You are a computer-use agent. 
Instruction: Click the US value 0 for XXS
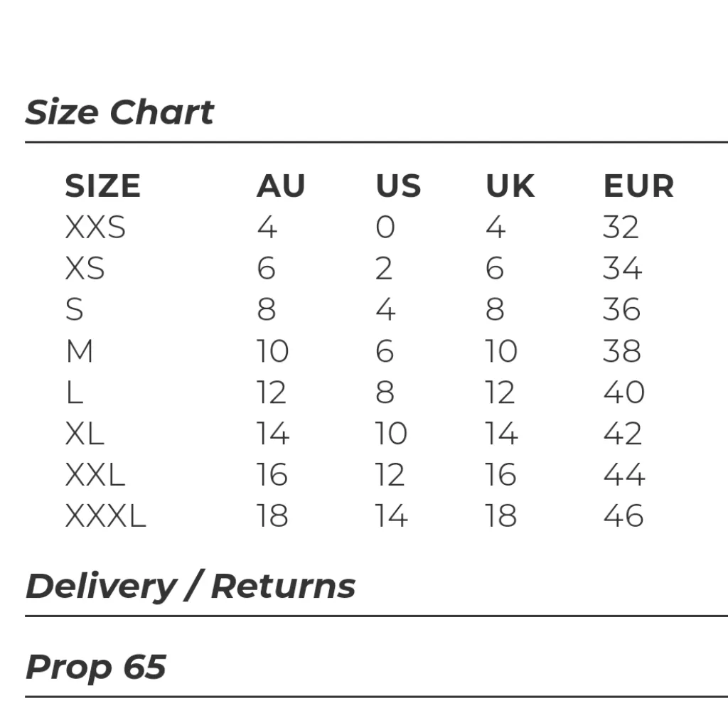385,227
